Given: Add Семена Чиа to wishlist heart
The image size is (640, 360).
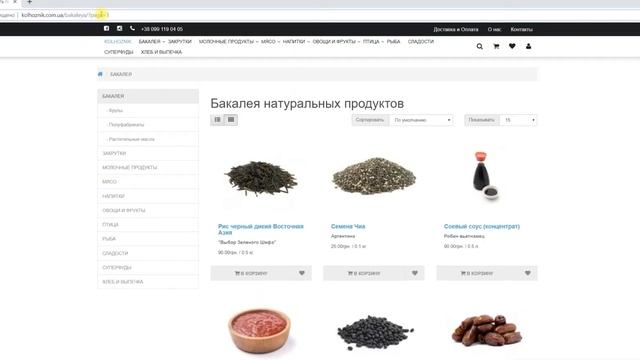Looking at the screenshot, I should (415, 273).
